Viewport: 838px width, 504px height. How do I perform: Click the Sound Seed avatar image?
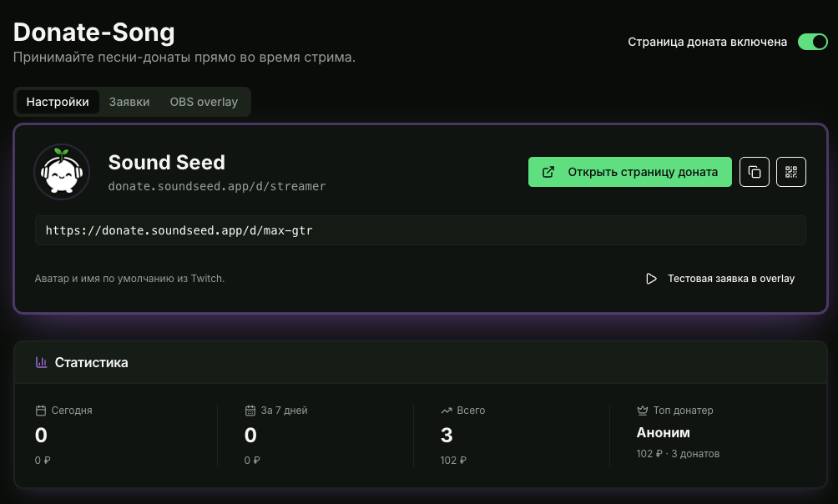coord(62,172)
